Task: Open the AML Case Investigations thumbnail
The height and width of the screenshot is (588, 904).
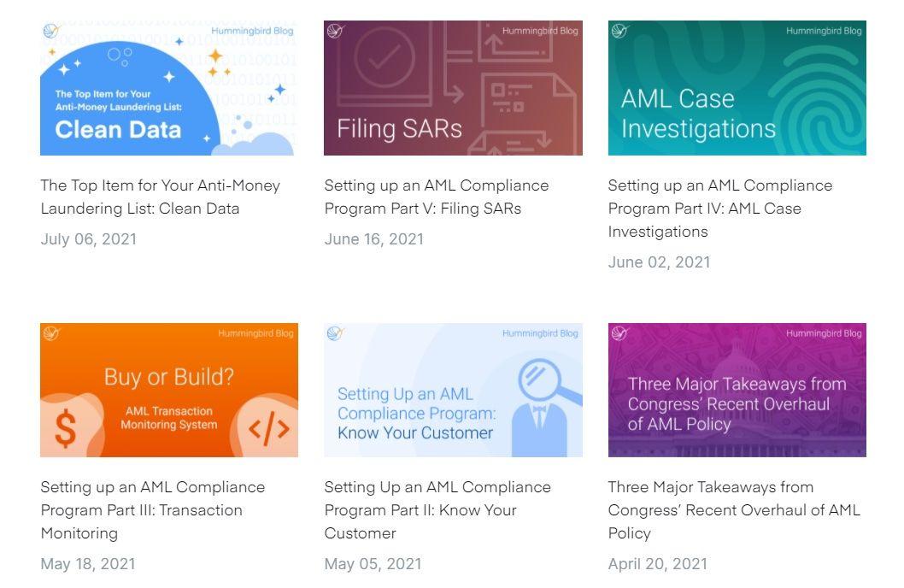Action: [737, 88]
